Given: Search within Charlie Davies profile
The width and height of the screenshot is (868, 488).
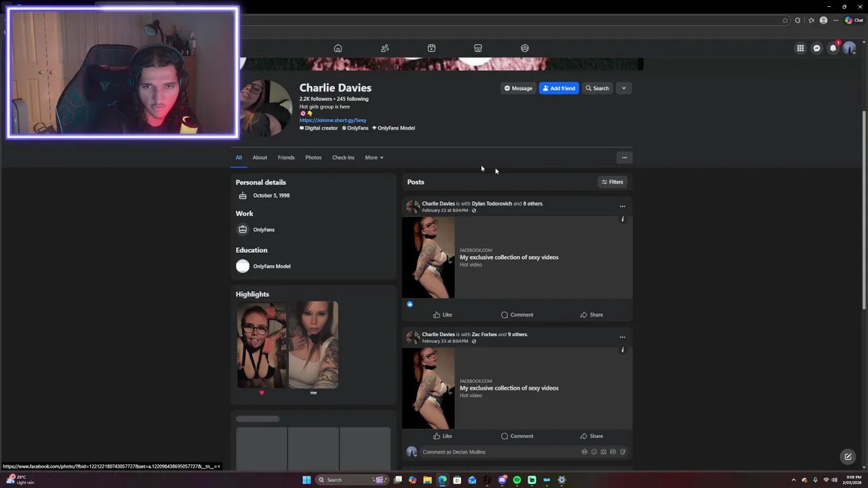Looking at the screenshot, I should (x=597, y=88).
